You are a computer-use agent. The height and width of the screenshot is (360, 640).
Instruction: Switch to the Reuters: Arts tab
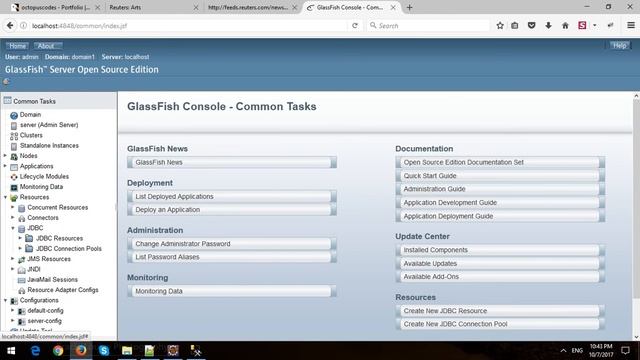tap(152, 7)
